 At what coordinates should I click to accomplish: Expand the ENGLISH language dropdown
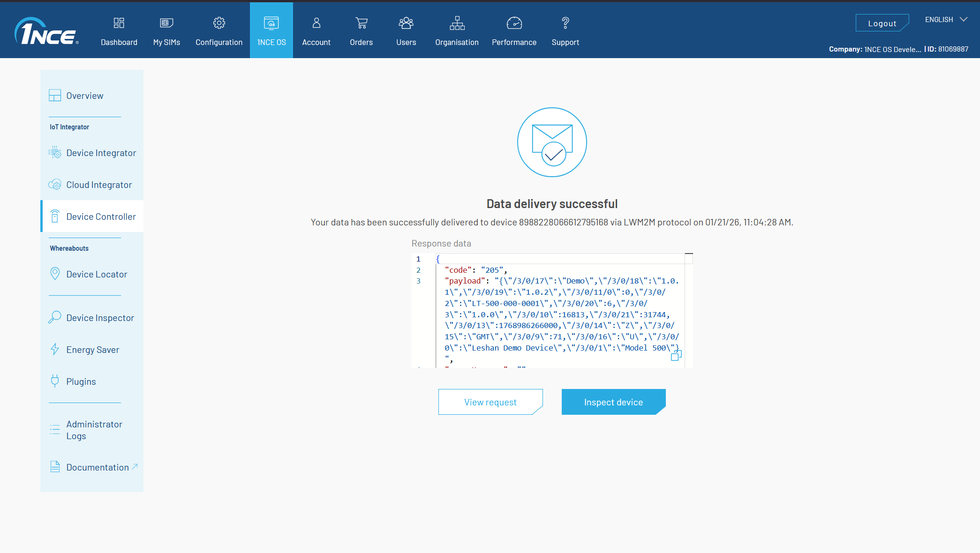(946, 20)
